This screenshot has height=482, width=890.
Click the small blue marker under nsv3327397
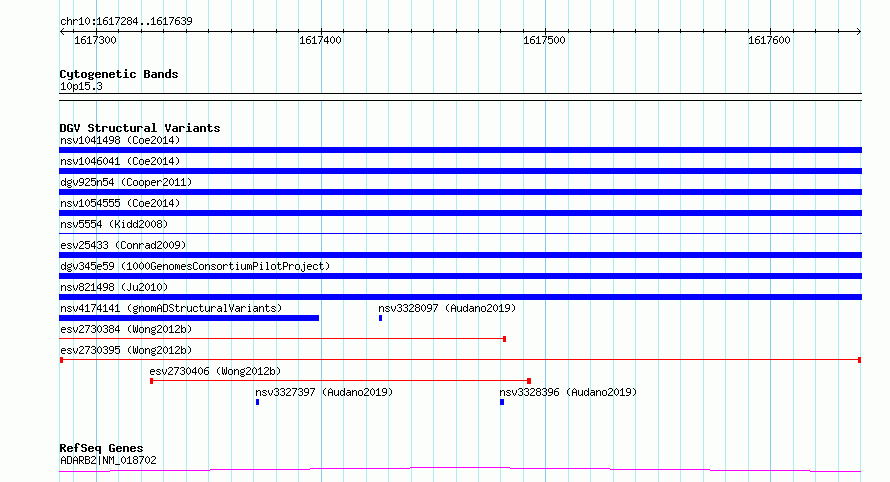[x=258, y=402]
